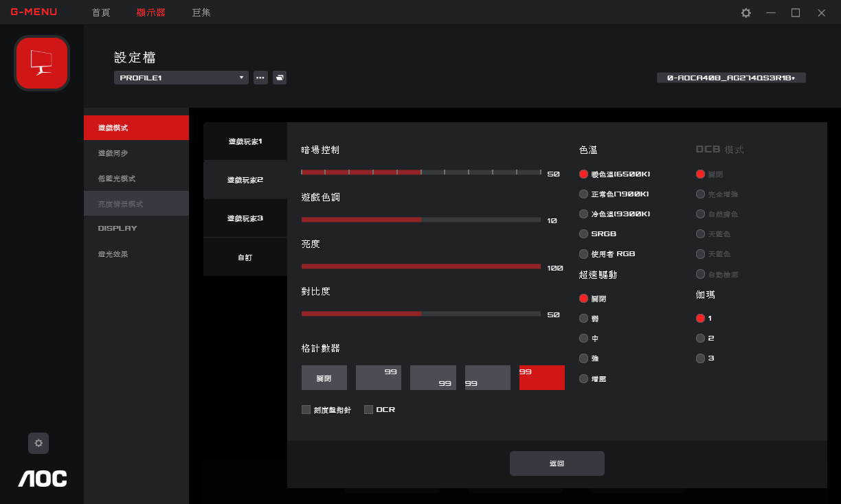Viewport: 841px width, 504px height.
Task: Select 正常色(7900K) color temperature
Action: tap(584, 194)
